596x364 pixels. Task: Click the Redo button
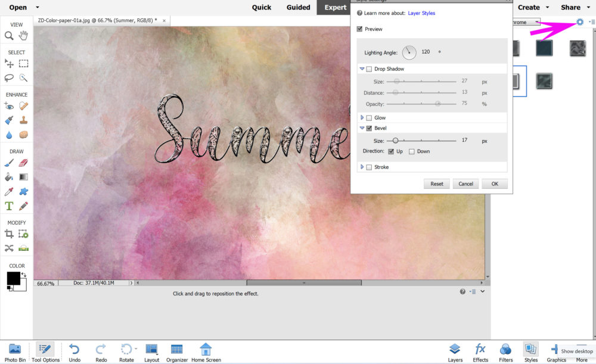(101, 352)
